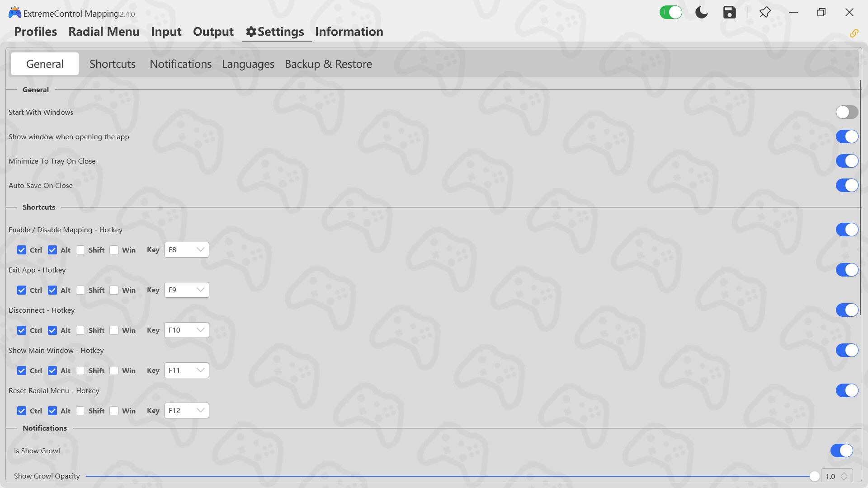Check Win for Enable / Disable Mapping hotkey
Screen dimensions: 868x488
[x=114, y=250]
